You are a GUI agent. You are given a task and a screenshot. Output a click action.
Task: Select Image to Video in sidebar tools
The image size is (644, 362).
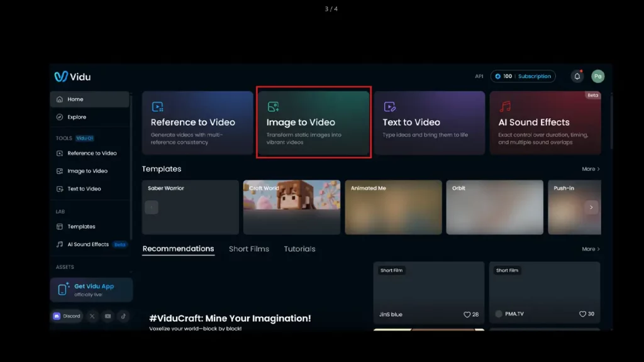(x=89, y=171)
